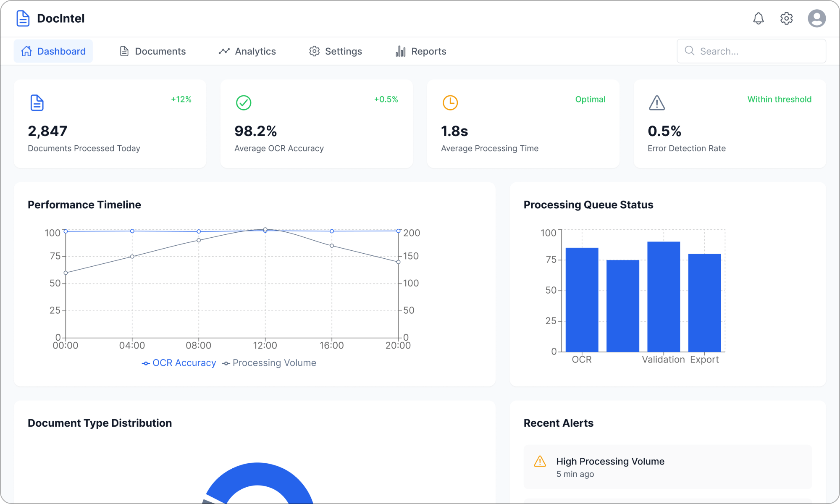The width and height of the screenshot is (840, 504).
Task: Click the DocIntel document logo
Action: (x=23, y=18)
